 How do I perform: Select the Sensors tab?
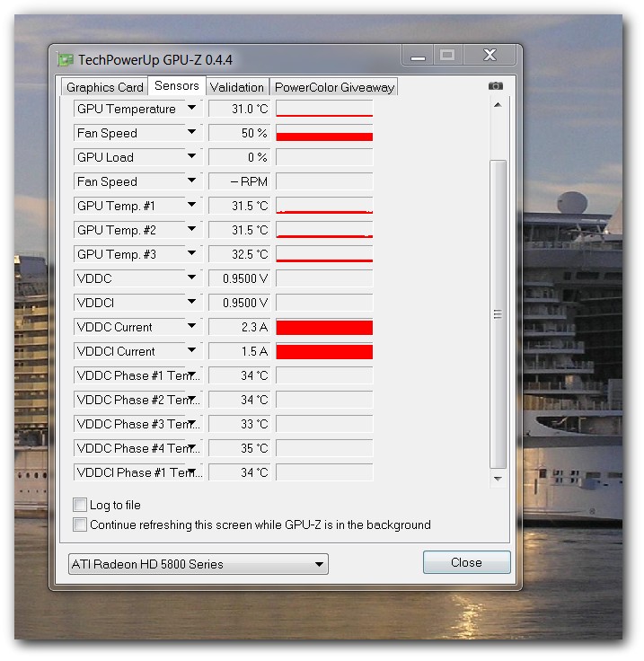point(177,85)
